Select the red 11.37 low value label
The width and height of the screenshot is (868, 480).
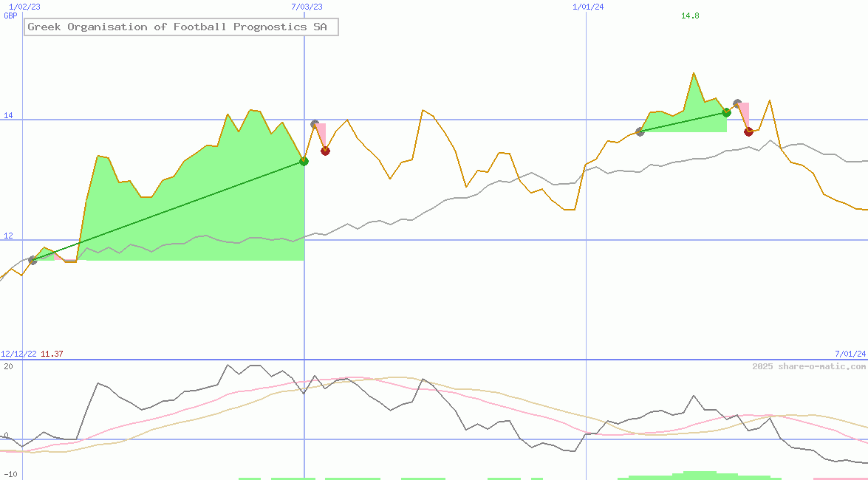[x=52, y=354]
